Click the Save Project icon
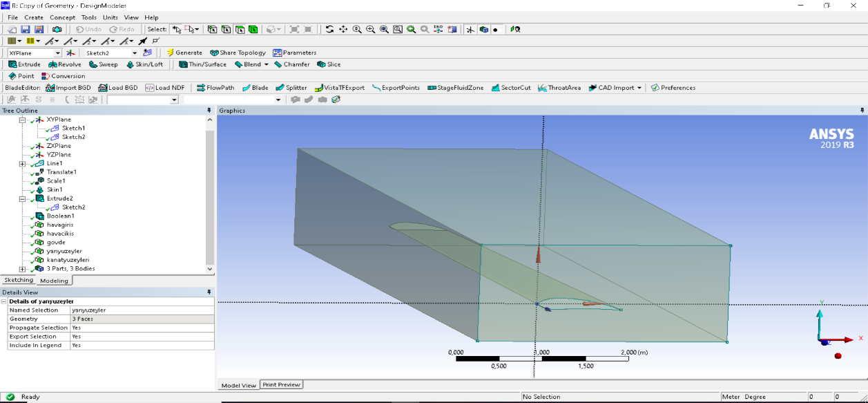 click(25, 29)
